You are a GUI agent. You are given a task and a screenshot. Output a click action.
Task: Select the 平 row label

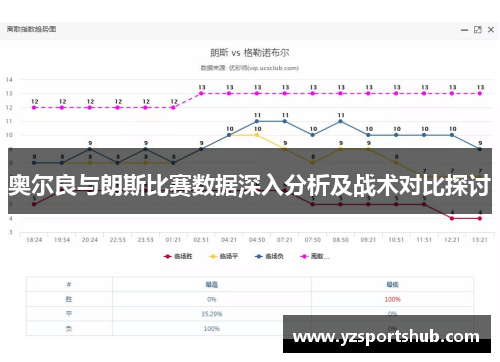(x=69, y=314)
